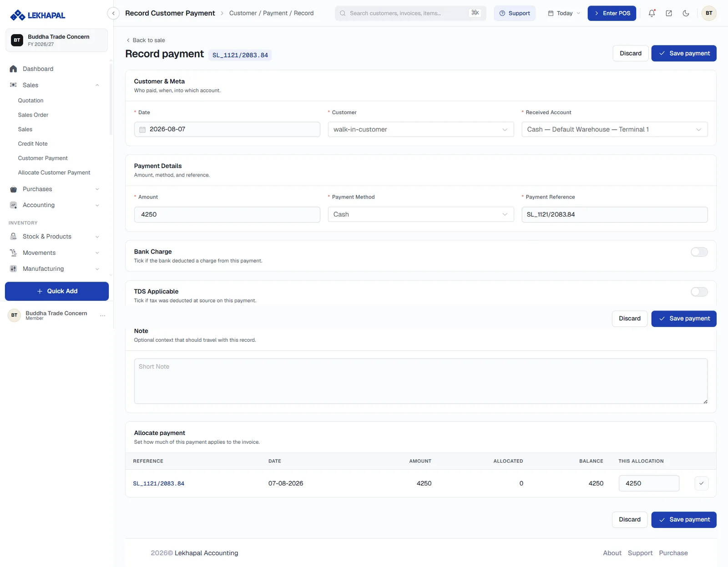Click the Purchases basket icon
Image resolution: width=728 pixels, height=567 pixels.
click(14, 189)
